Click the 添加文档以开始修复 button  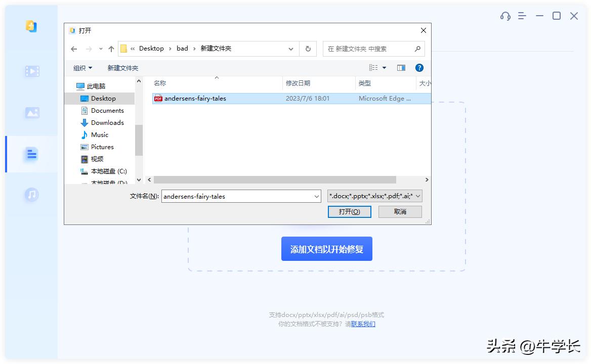click(x=326, y=248)
